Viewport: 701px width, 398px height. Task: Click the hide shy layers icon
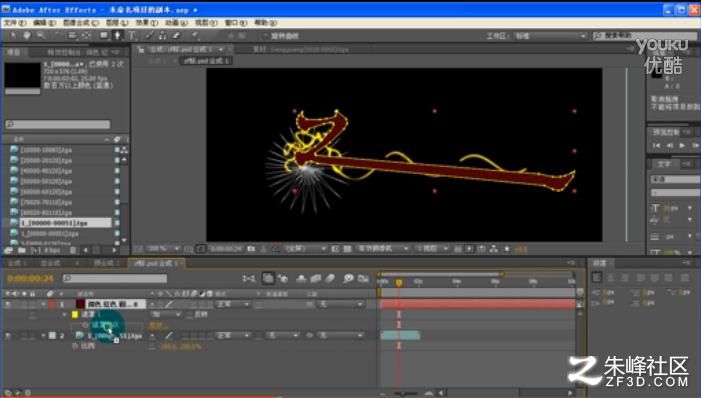(301, 279)
